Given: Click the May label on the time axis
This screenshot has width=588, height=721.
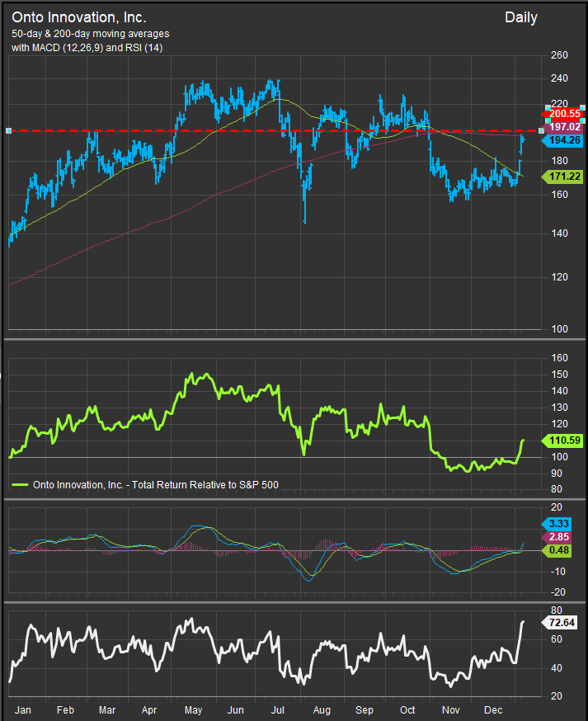Looking at the screenshot, I should [x=193, y=710].
